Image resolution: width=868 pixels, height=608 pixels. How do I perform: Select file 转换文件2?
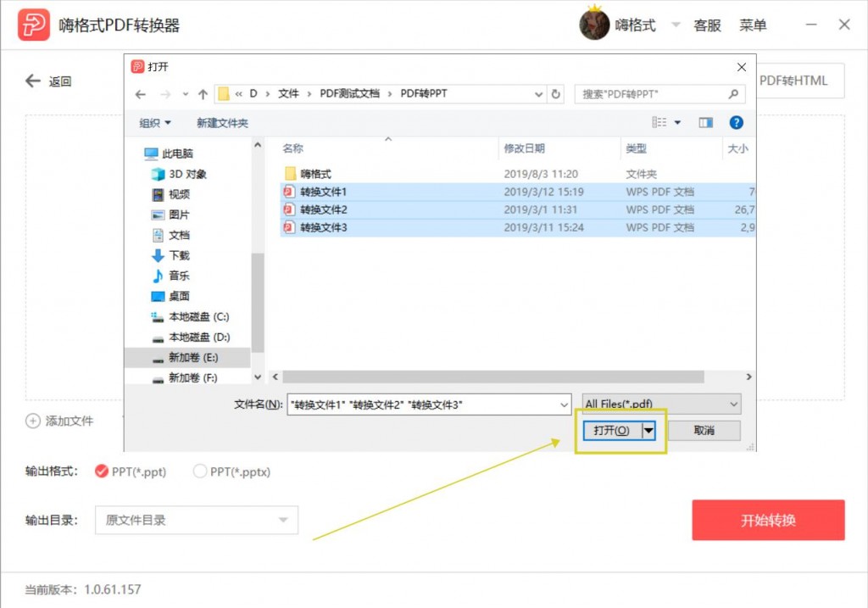coord(518,209)
